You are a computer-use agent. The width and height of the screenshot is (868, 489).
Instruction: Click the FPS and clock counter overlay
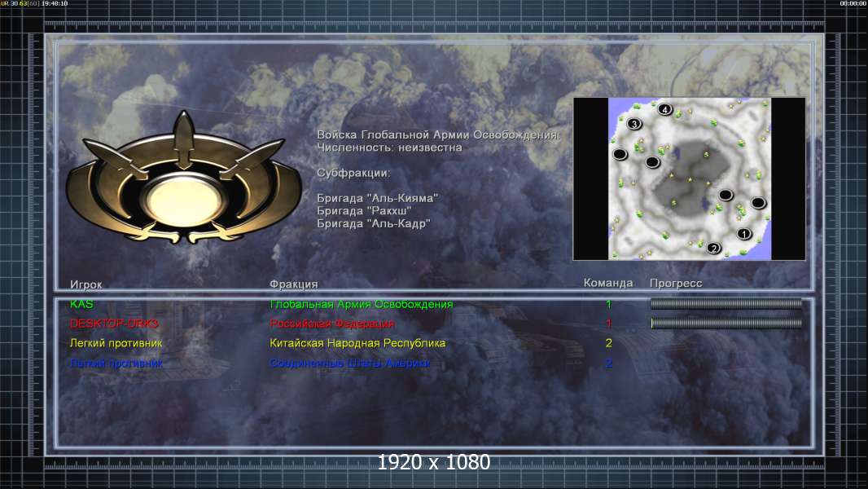(33, 3)
